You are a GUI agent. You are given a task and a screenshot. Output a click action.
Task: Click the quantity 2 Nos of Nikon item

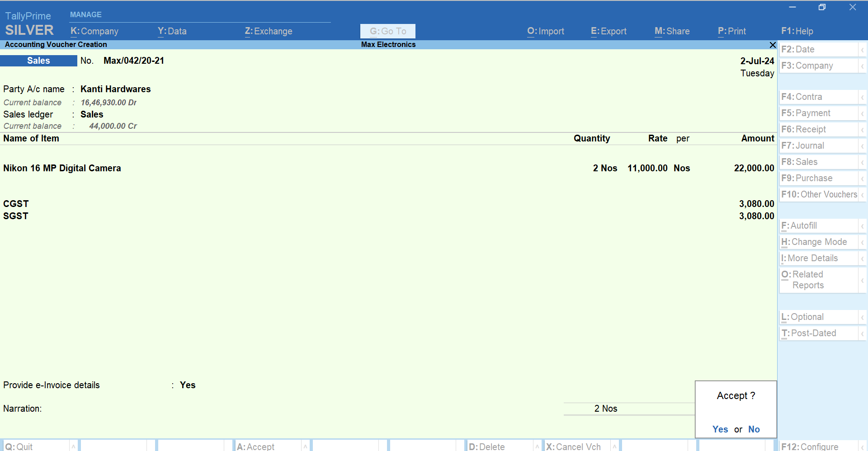coord(605,169)
